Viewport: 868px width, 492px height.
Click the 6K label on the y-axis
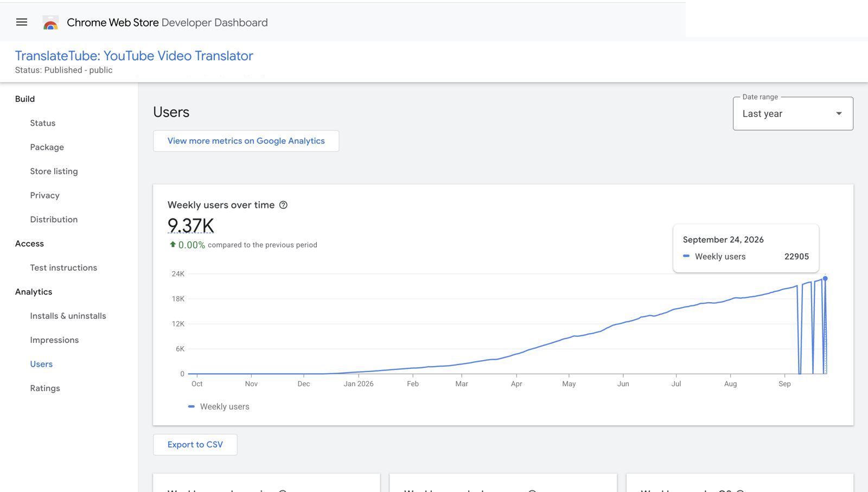180,349
